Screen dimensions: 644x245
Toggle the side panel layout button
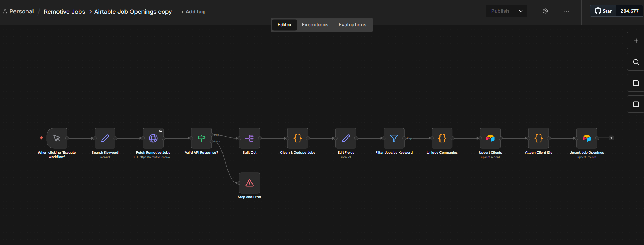[636, 104]
